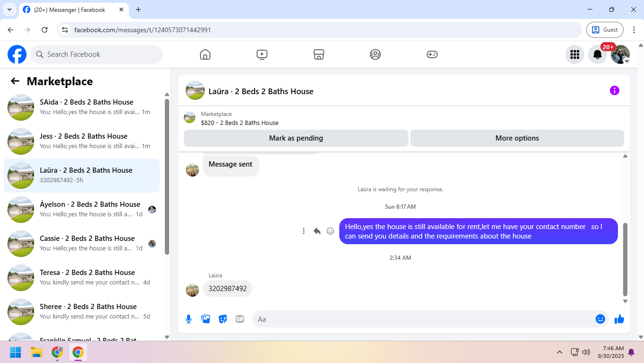
Task: Send a thumbs-up like
Action: 619,319
